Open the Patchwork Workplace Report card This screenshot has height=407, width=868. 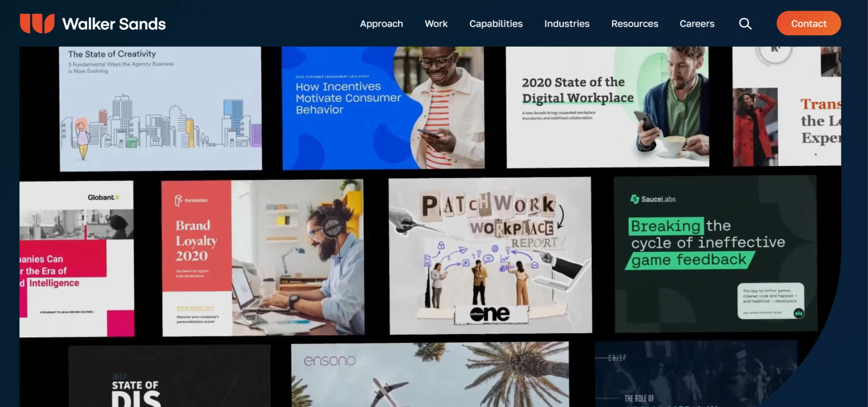pyautogui.click(x=490, y=256)
